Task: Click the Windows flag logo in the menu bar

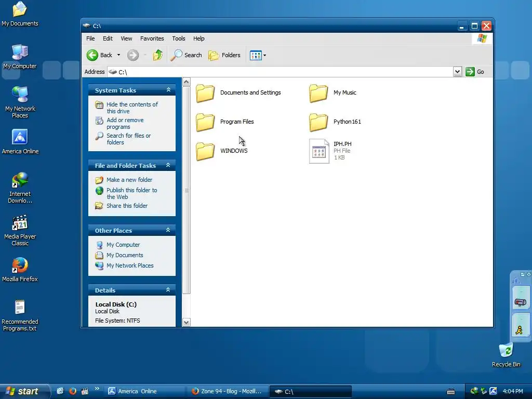Action: tap(482, 38)
